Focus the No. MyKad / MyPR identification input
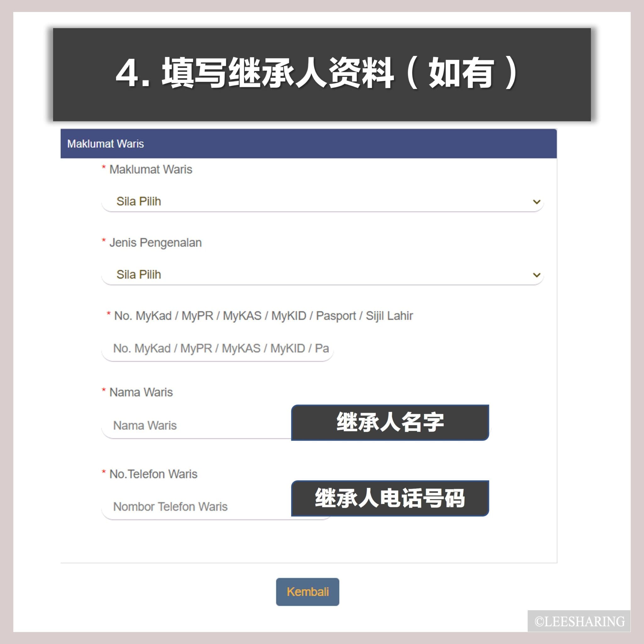The image size is (644, 644). click(217, 349)
